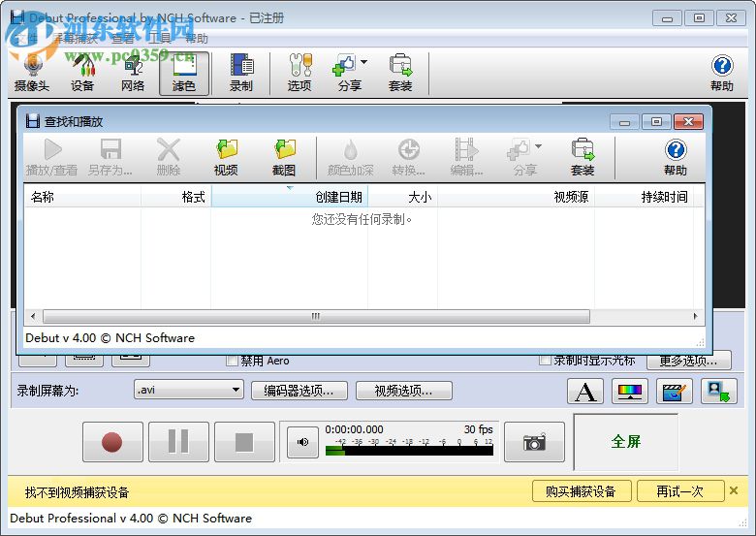This screenshot has width=756, height=536.
Task: Open the .avi format dropdown
Action: tap(189, 390)
